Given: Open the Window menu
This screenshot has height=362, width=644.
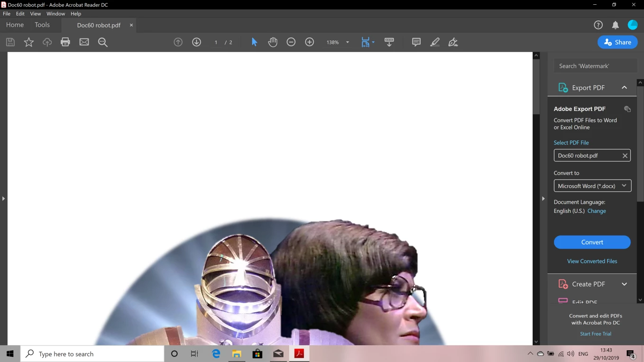Looking at the screenshot, I should [x=55, y=14].
